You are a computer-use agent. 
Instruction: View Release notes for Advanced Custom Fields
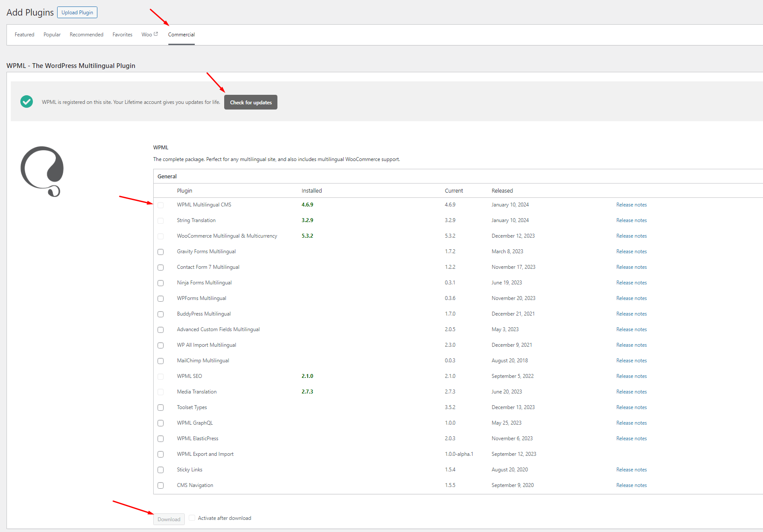coord(631,329)
